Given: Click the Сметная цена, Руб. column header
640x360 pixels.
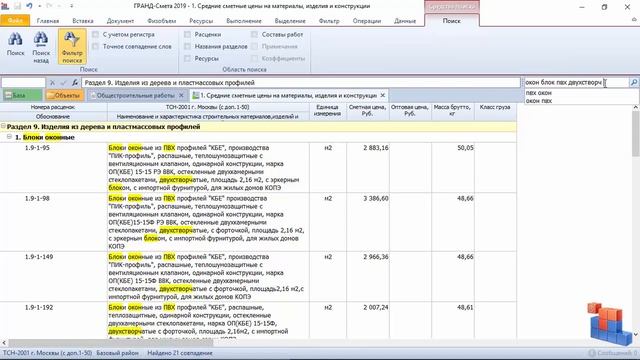Looking at the screenshot, I should 367,111.
